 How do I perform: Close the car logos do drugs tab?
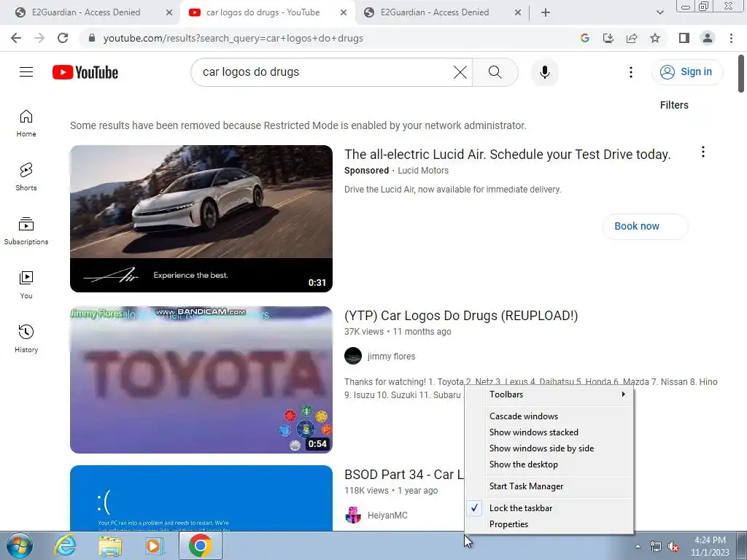[344, 12]
